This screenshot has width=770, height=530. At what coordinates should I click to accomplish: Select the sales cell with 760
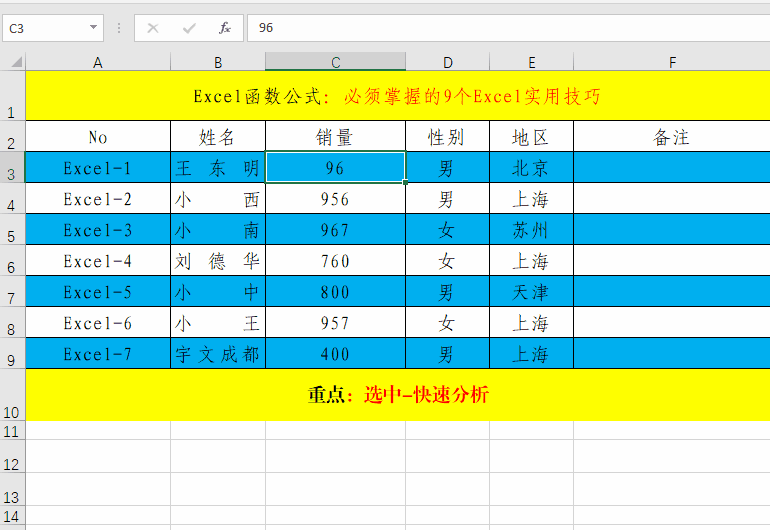335,260
